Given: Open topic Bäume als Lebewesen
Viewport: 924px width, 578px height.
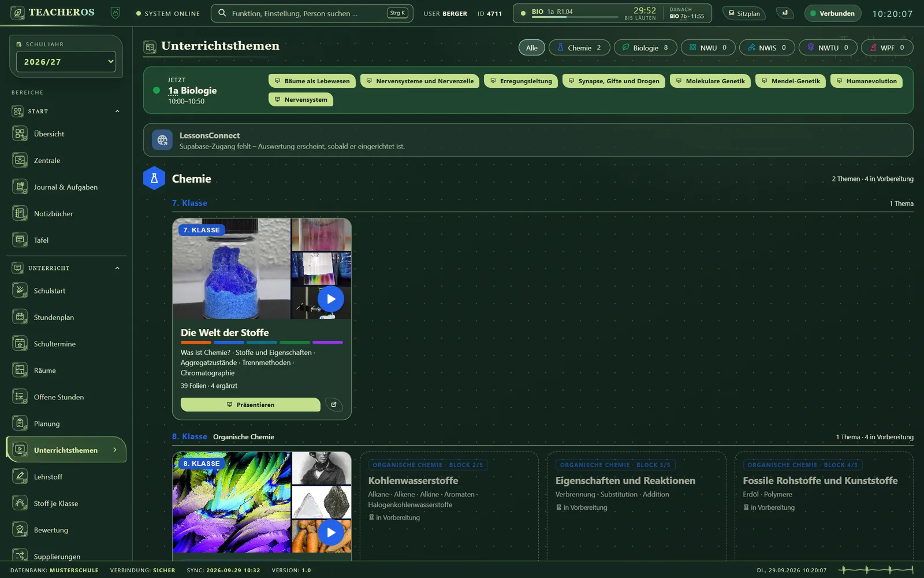Looking at the screenshot, I should pos(312,81).
